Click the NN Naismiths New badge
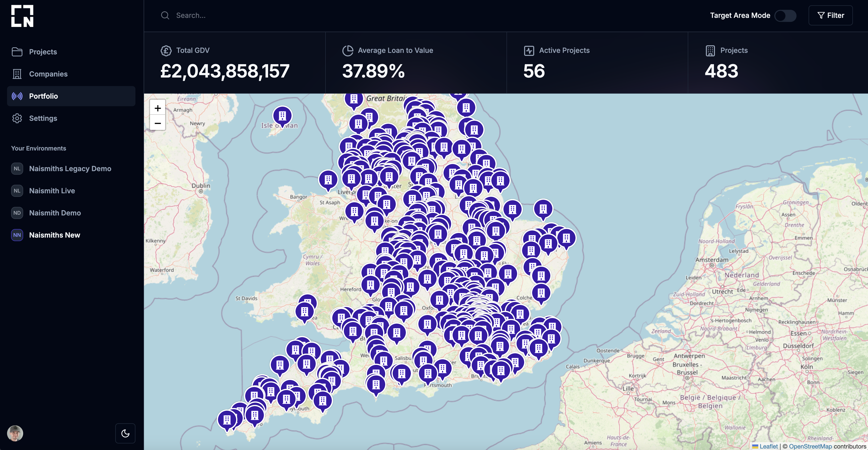Viewport: 868px width, 450px height. 17,235
